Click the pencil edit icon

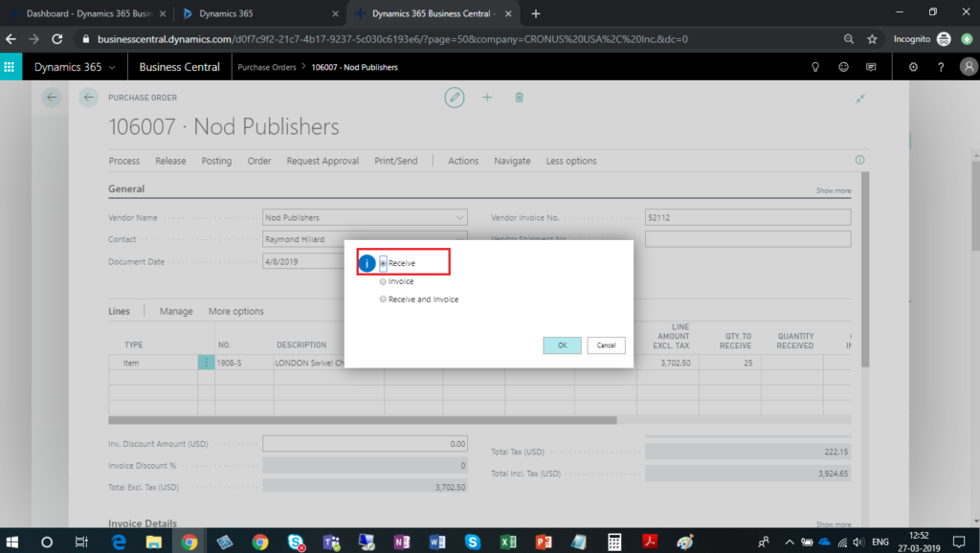point(455,98)
